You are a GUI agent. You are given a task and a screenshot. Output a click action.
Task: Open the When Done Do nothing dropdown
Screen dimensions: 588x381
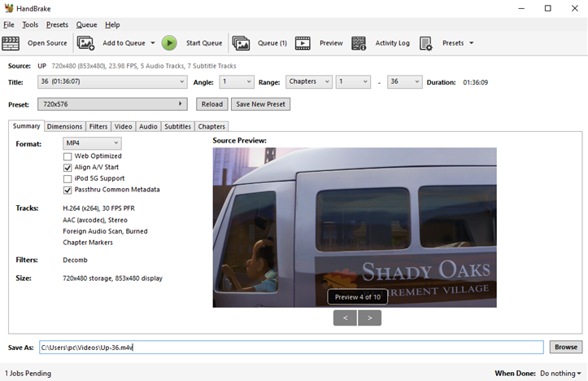(x=560, y=374)
